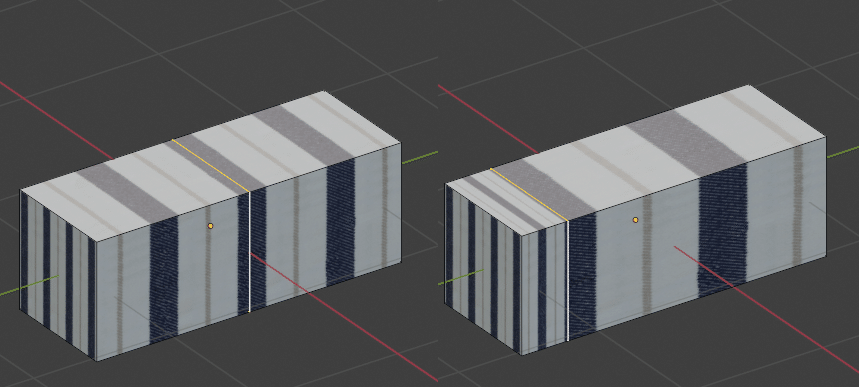Select white vertical loop edge on right box
Screen dimensions: 859x387
(x=568, y=281)
